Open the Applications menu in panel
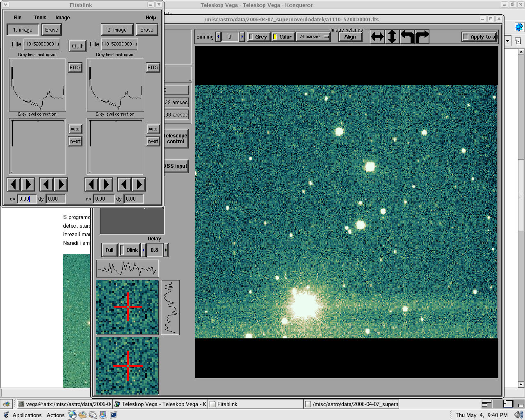 click(27, 415)
